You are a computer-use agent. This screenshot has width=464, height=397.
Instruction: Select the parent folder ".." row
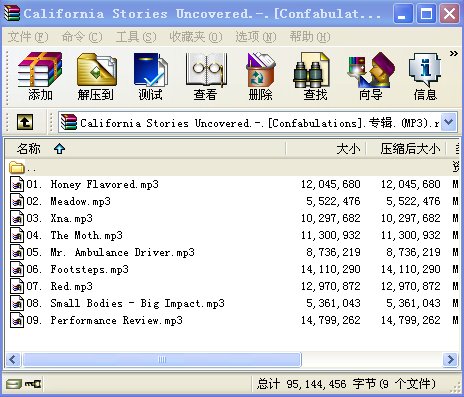(x=232, y=167)
